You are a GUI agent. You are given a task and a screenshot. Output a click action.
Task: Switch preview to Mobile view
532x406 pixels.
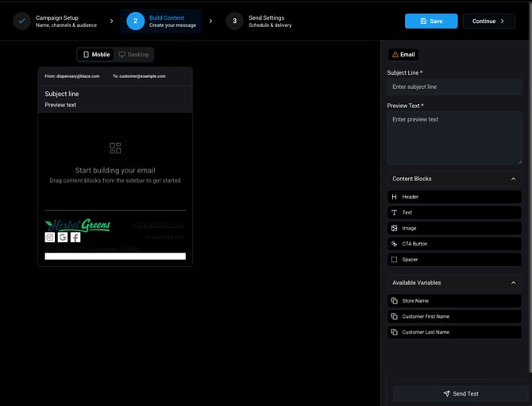pyautogui.click(x=96, y=55)
